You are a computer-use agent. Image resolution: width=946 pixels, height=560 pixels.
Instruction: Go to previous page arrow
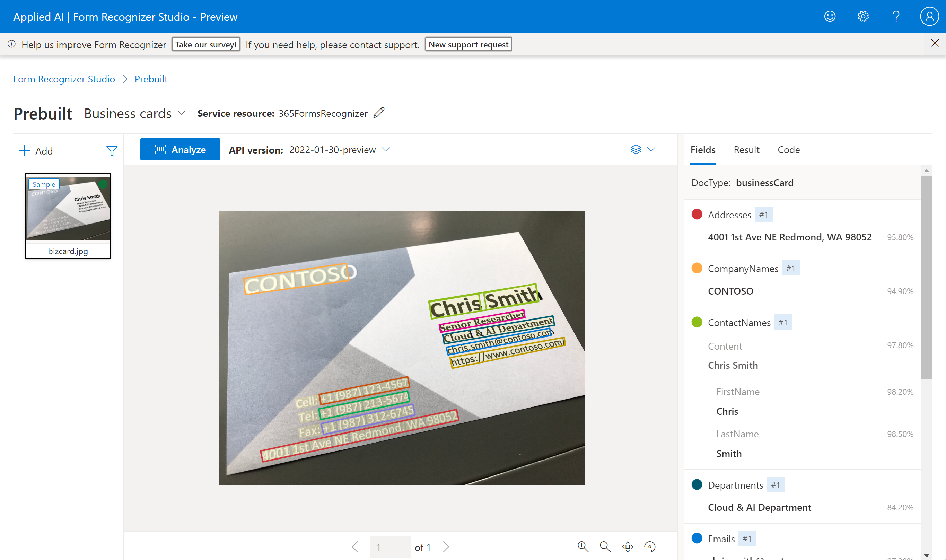tap(355, 547)
